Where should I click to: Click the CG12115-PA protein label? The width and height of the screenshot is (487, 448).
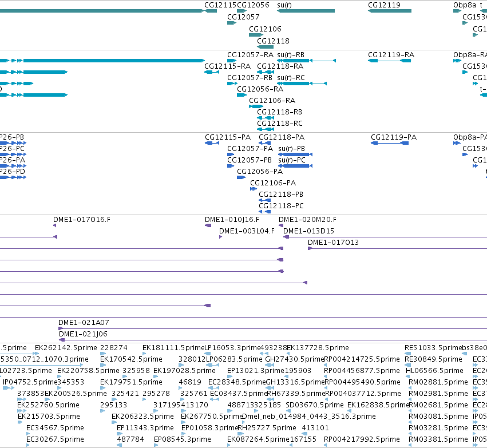click(228, 137)
